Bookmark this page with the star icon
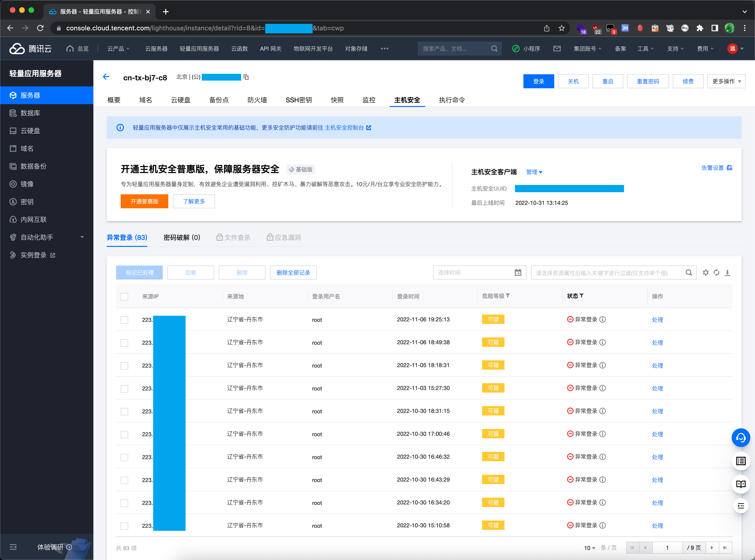Viewport: 755px width, 560px height. coord(561,28)
